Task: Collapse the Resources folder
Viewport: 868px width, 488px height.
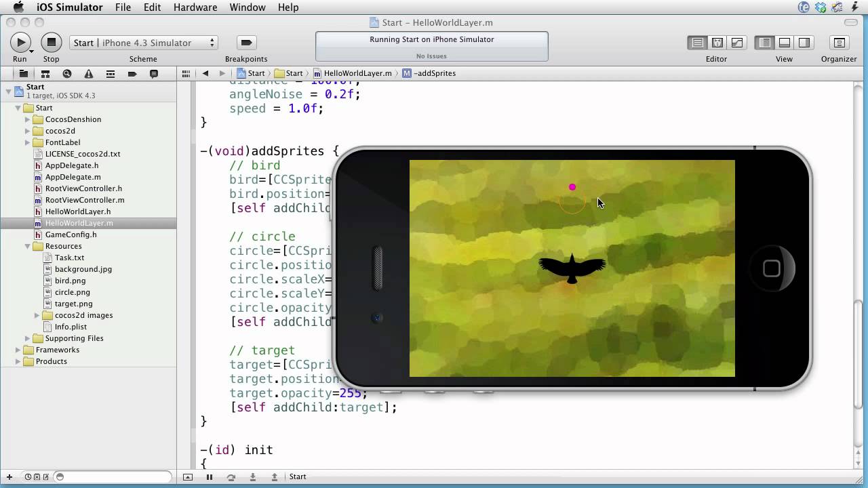Action: coord(28,246)
